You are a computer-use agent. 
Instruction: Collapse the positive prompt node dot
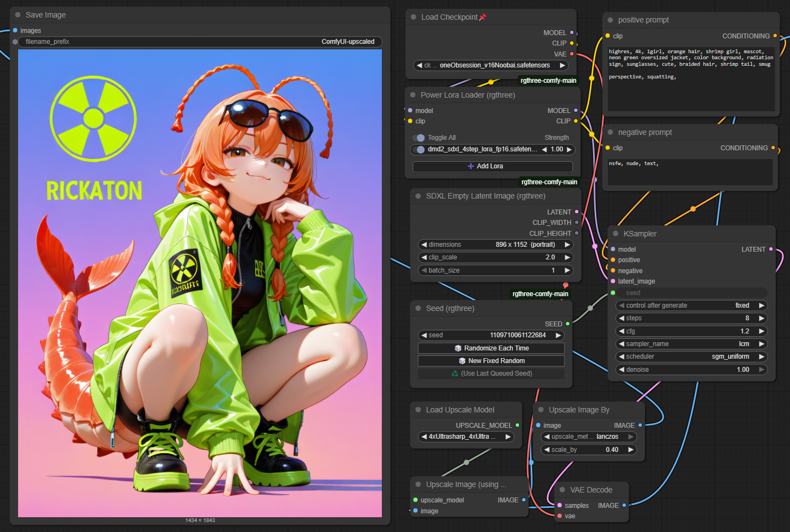point(611,20)
